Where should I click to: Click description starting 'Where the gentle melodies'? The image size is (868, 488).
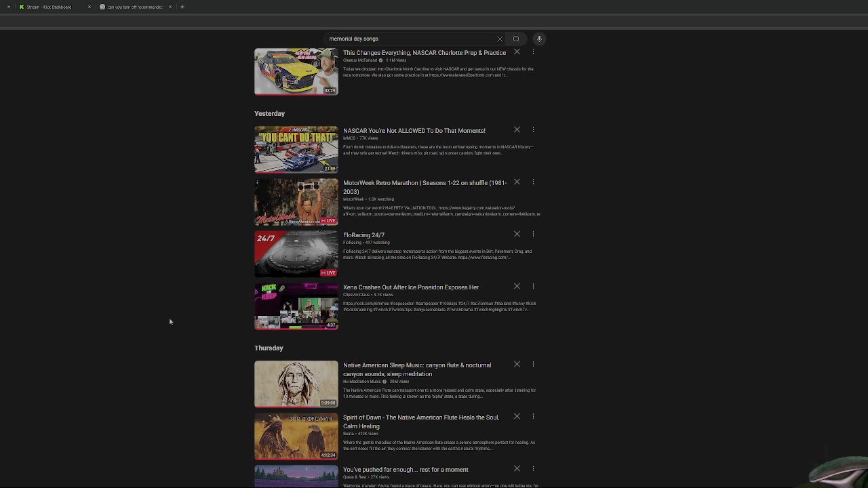click(439, 445)
